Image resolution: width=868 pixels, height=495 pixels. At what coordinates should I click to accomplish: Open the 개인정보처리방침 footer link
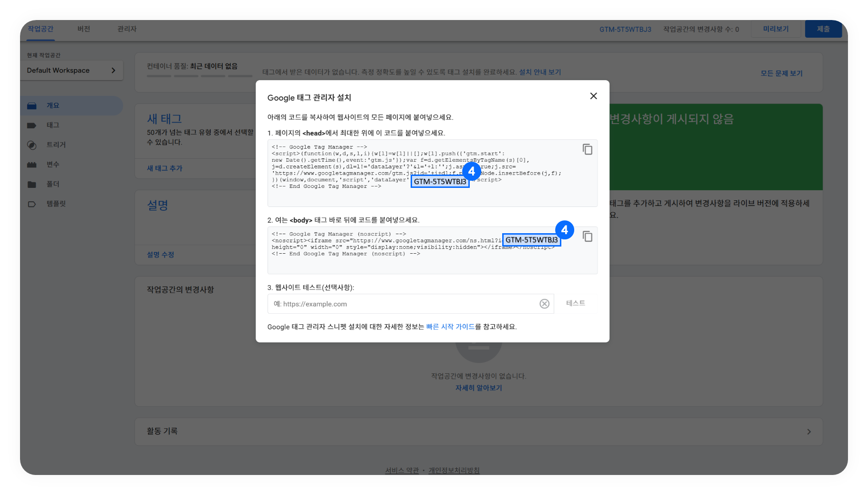(454, 471)
